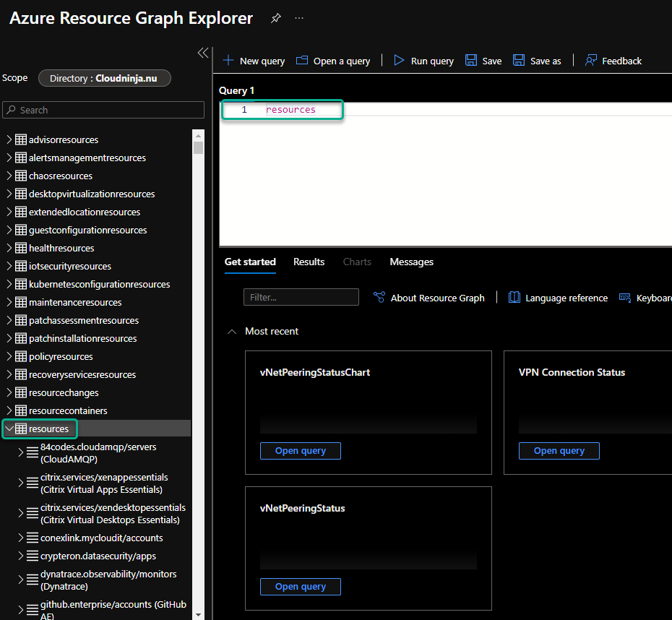
Task: Click the policyresources table icon
Action: 20,356
